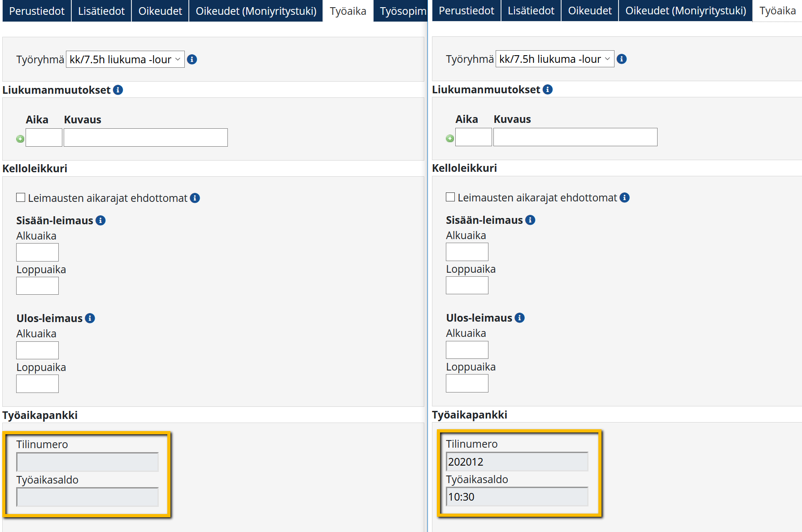802x532 pixels.
Task: Click right Tilinumero field showing 202012
Action: click(x=517, y=462)
